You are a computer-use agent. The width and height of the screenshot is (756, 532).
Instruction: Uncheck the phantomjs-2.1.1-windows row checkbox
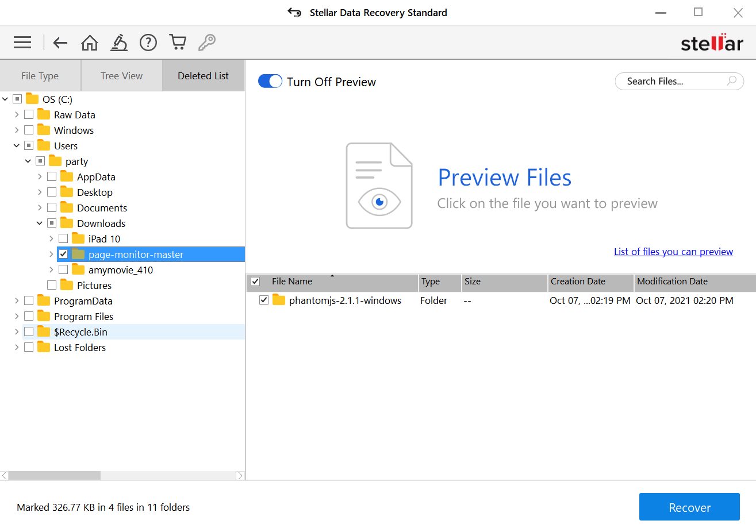tap(264, 300)
